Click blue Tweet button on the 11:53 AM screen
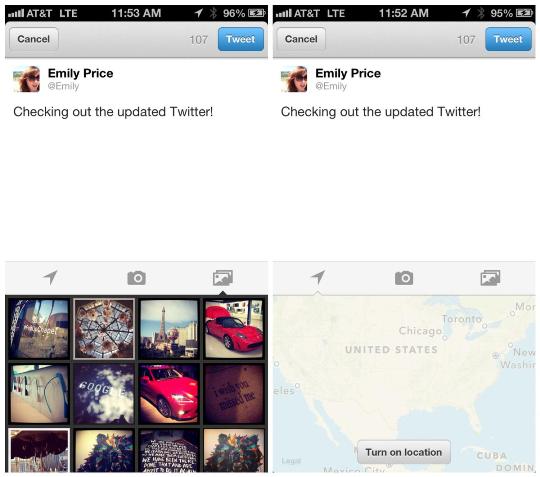The height and width of the screenshot is (477, 540). coord(241,39)
